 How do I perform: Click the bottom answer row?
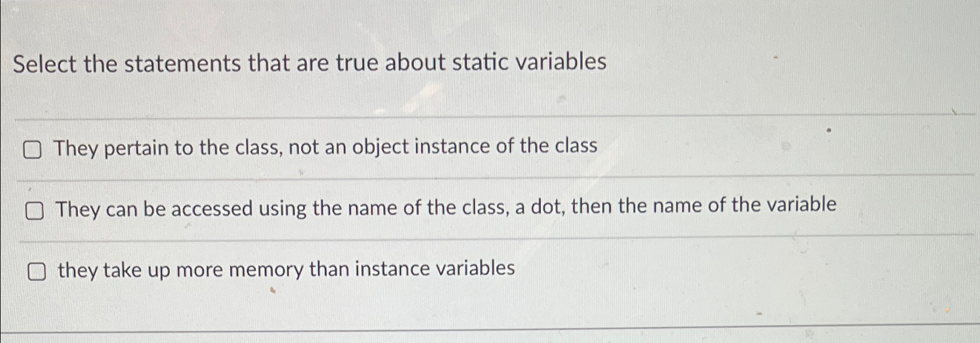pos(285,269)
